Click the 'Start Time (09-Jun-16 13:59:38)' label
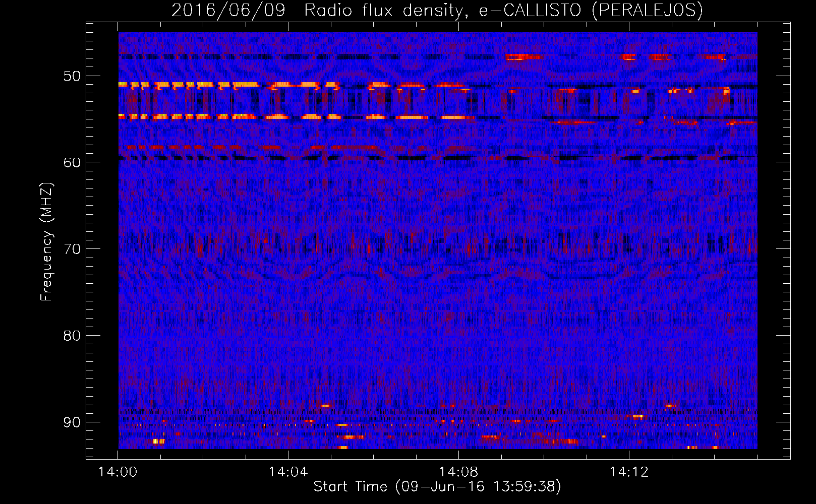Viewport: 816px width, 504px height. [437, 487]
